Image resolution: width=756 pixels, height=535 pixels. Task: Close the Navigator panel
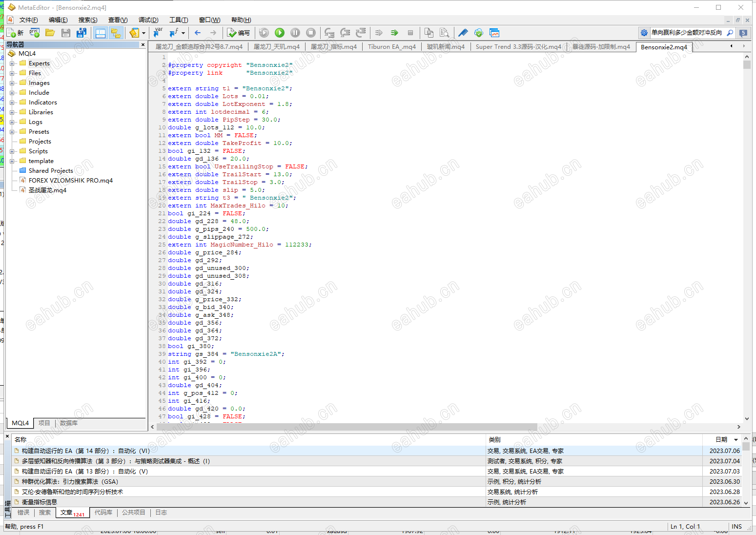click(x=143, y=44)
